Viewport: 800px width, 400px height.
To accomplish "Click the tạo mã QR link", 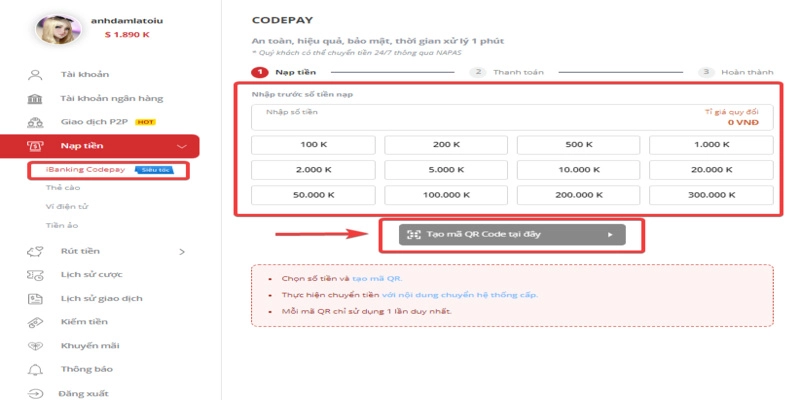I will click(x=377, y=279).
